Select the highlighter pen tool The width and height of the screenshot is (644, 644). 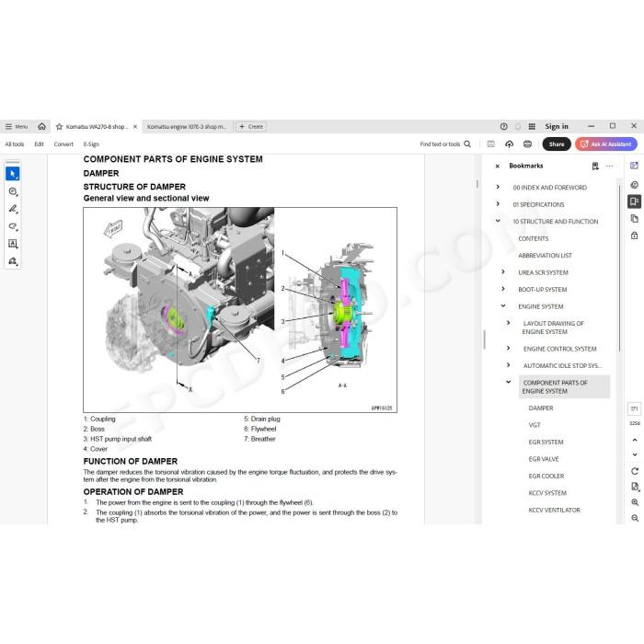click(13, 209)
